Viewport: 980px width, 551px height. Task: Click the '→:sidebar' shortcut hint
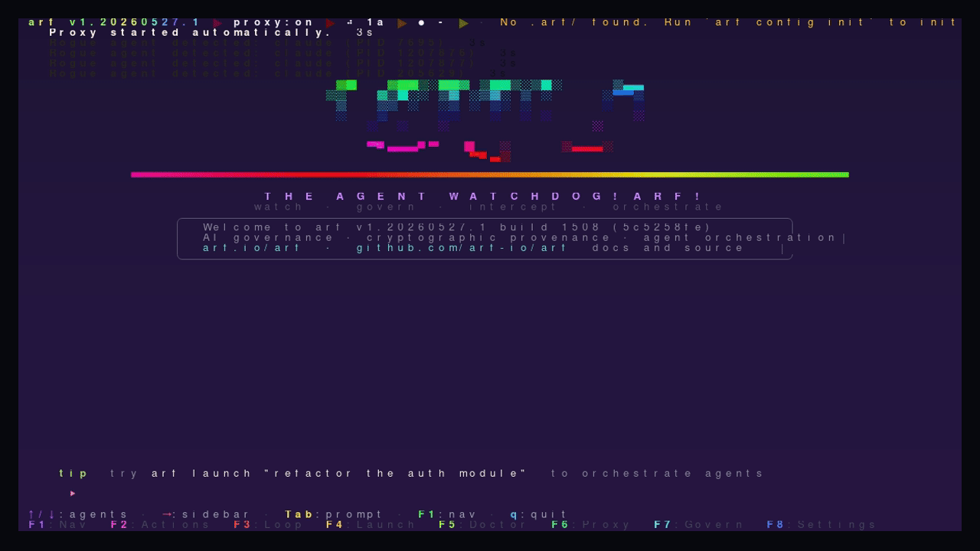tap(206, 515)
